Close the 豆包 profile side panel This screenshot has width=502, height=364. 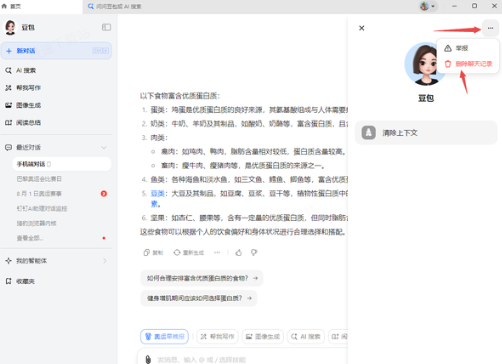click(x=361, y=28)
